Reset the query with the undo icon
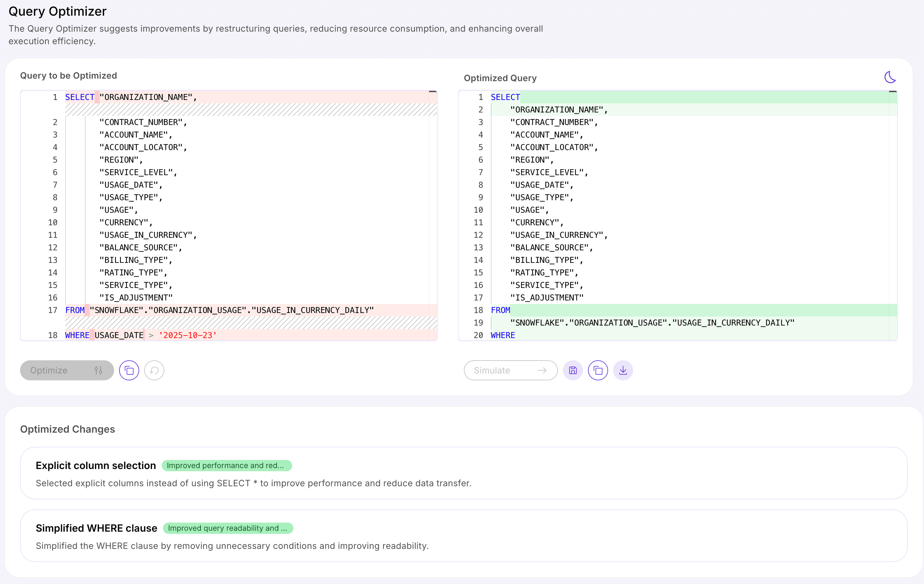The image size is (924, 584). pos(154,370)
